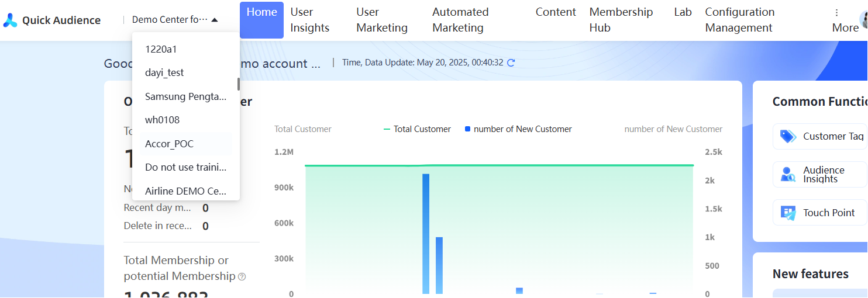Click the tallest blue bar in chart
Image resolution: width=868 pixels, height=298 pixels.
[x=426, y=234]
